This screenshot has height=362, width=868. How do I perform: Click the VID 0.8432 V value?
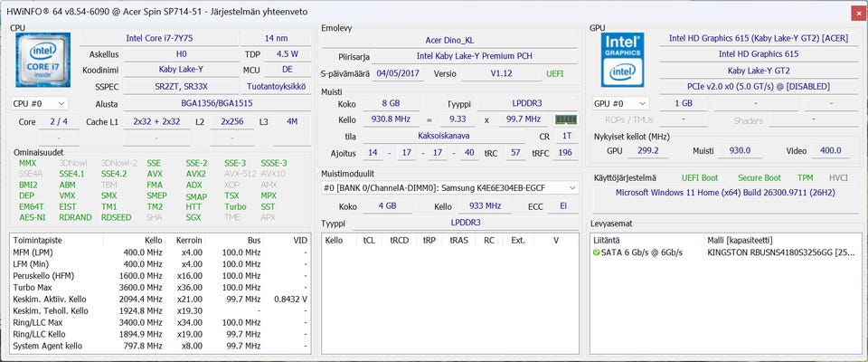290,300
